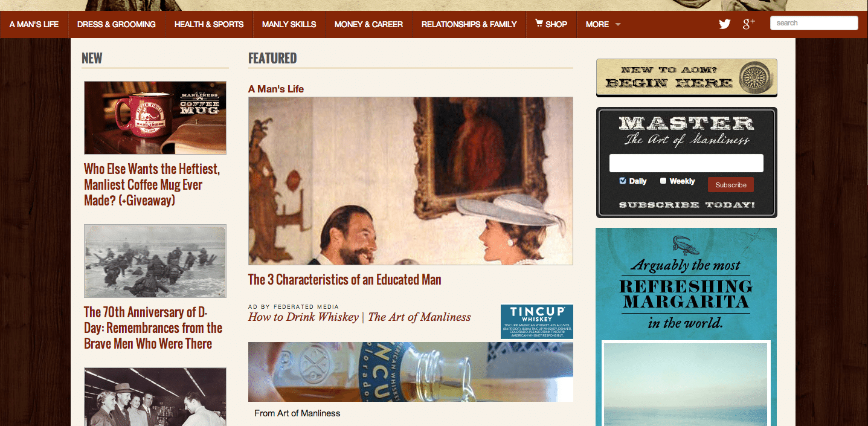Image resolution: width=868 pixels, height=426 pixels.
Task: Click the email input in Master box
Action: click(686, 163)
